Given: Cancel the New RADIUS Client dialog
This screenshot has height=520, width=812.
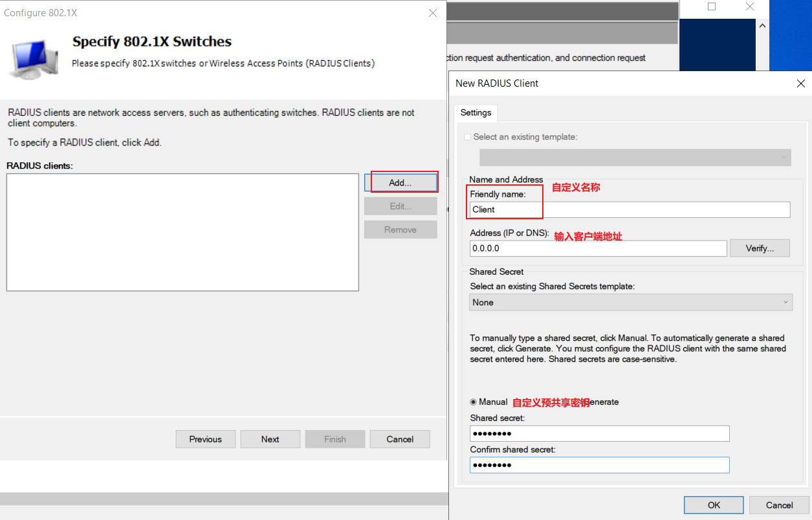Looking at the screenshot, I should [x=779, y=505].
